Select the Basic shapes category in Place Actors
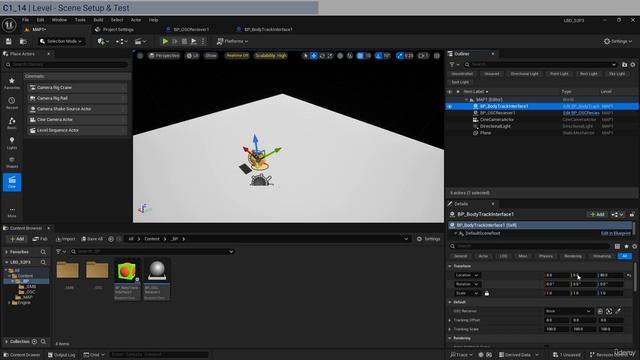Viewport: 640px width, 360px height. coord(12,123)
